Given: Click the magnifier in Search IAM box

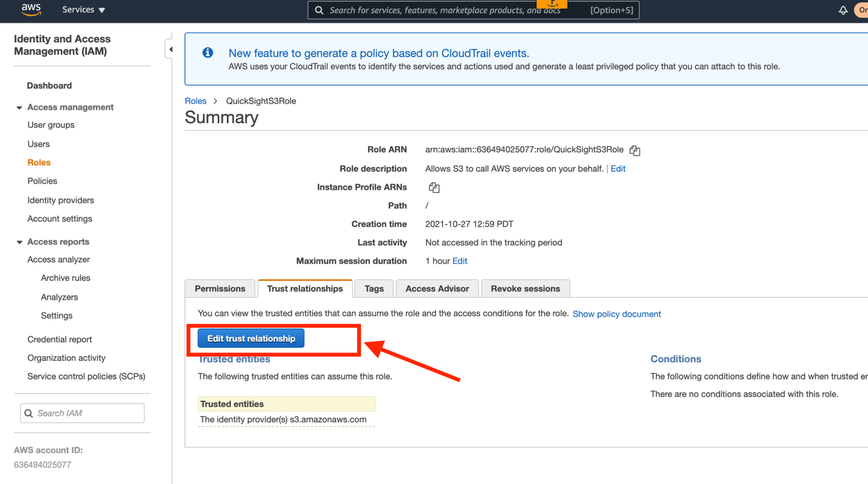Looking at the screenshot, I should (28, 414).
